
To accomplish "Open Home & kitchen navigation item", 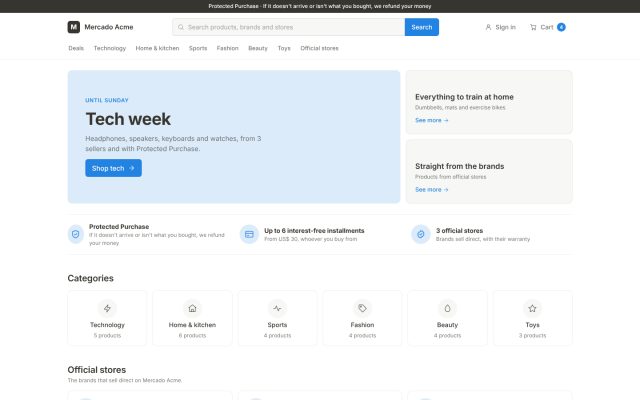I will tap(157, 48).
